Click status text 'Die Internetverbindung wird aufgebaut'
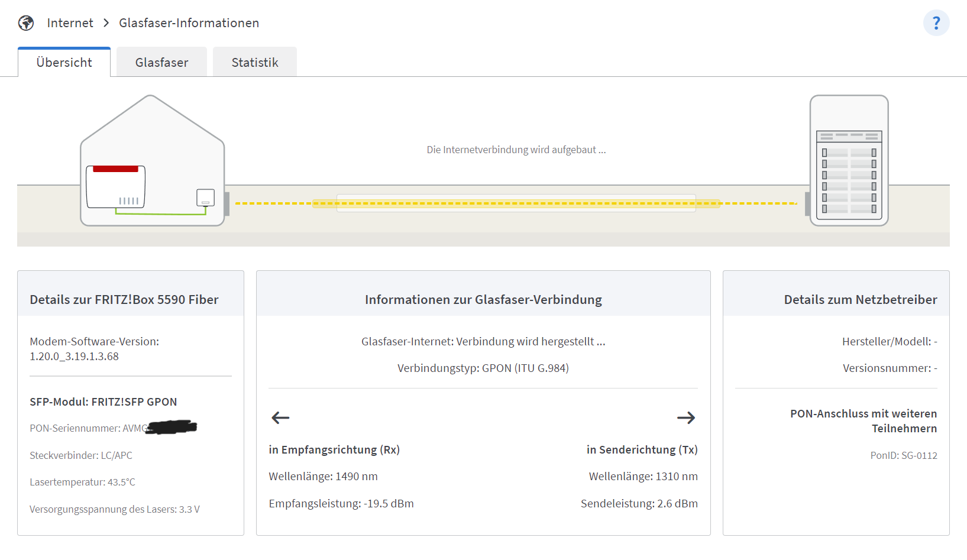 click(516, 150)
